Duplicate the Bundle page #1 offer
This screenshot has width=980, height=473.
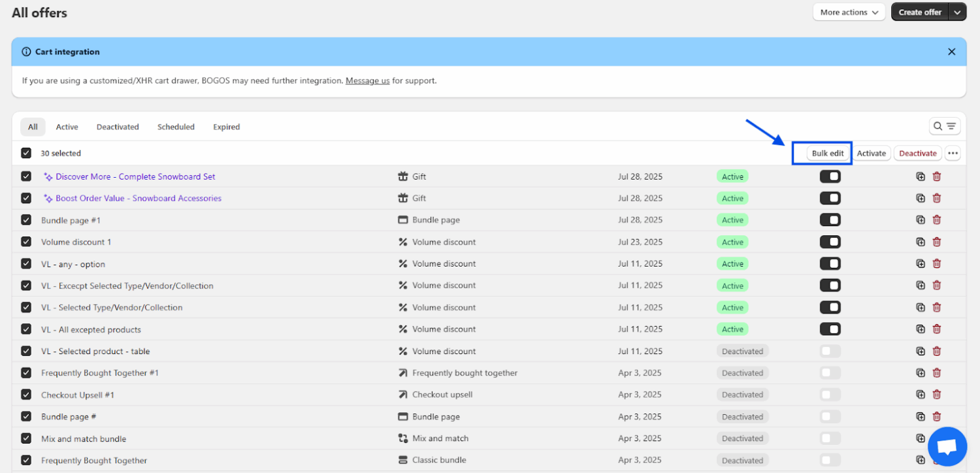tap(921, 220)
